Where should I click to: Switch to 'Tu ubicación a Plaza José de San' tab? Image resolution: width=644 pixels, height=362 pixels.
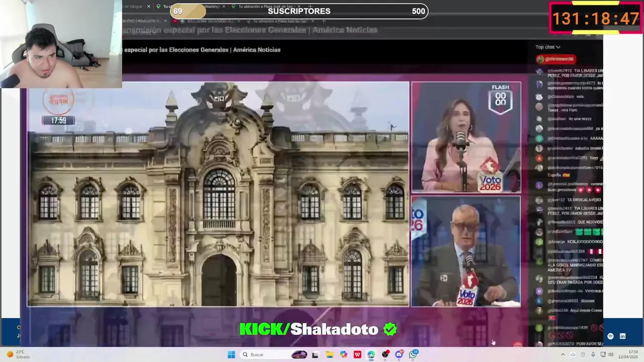266,7
